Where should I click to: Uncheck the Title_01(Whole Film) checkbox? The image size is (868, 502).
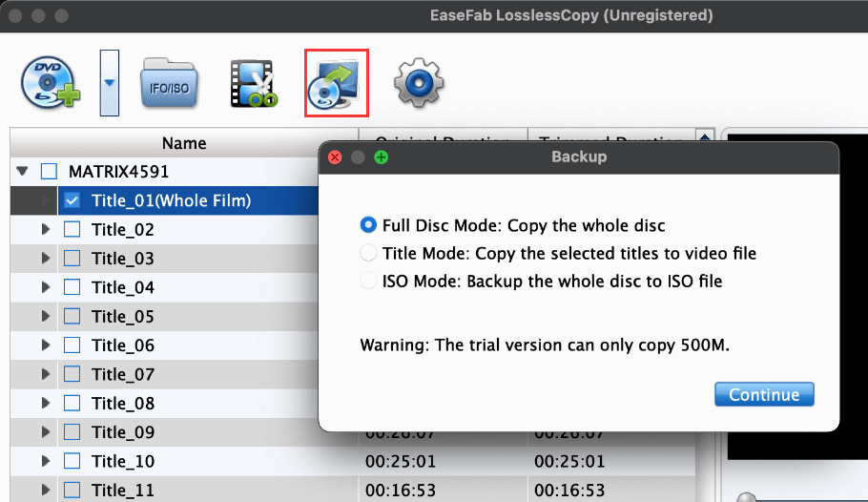point(72,200)
